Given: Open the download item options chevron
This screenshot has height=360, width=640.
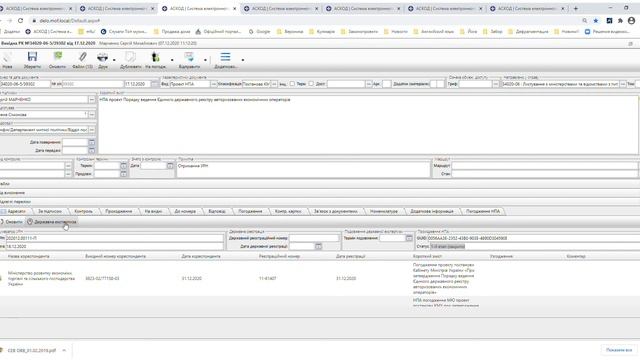Looking at the screenshot, I should (64, 350).
